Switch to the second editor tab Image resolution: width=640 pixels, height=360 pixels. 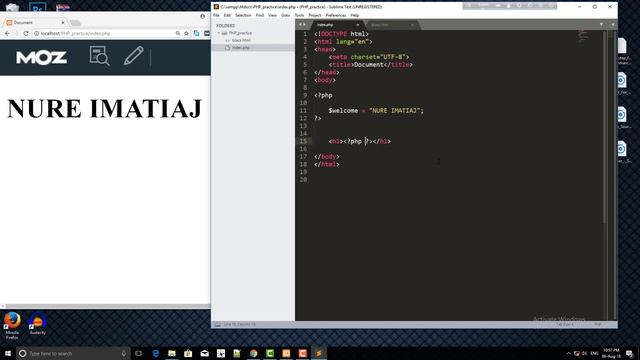[390, 25]
